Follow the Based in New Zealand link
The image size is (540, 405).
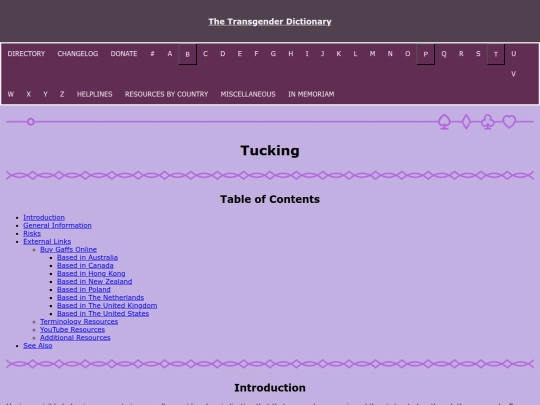[x=94, y=281]
